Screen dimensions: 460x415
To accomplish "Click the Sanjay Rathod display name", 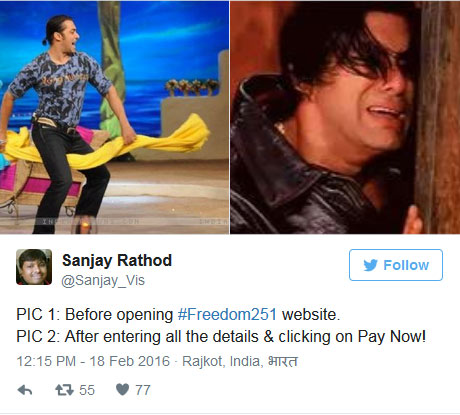I will (x=117, y=260).
